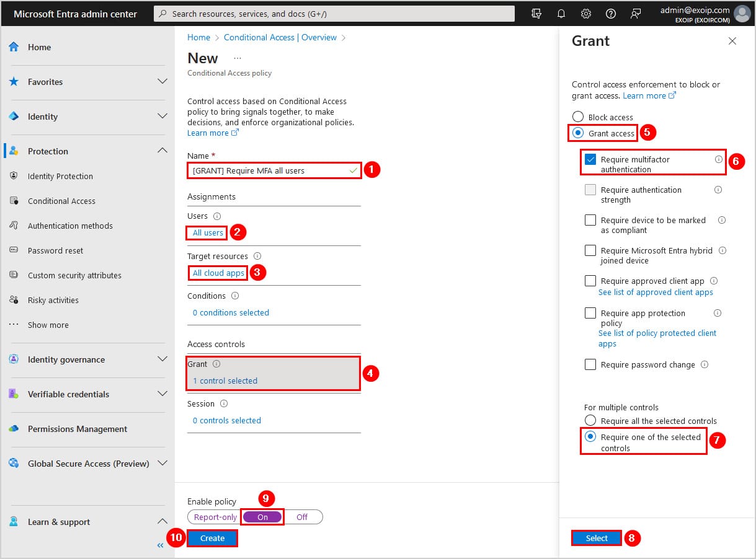Select Require one of the selected controls
This screenshot has width=756, height=559.
tap(590, 437)
